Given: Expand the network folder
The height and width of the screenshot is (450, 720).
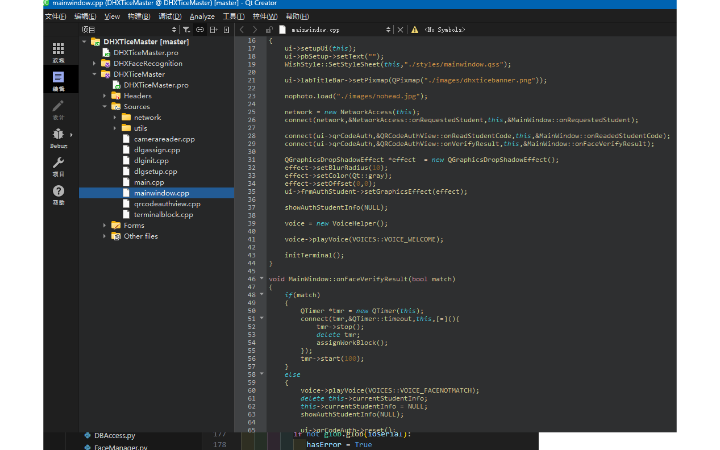Looking at the screenshot, I should 115,118.
